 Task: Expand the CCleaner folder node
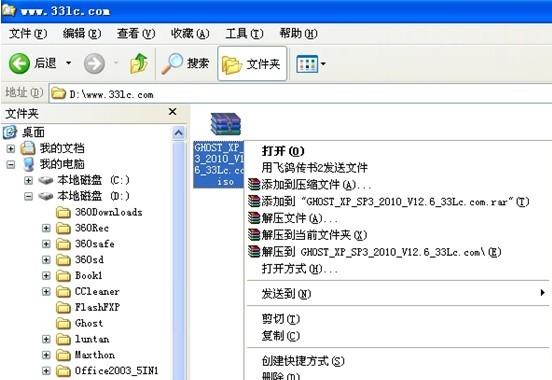(x=46, y=292)
